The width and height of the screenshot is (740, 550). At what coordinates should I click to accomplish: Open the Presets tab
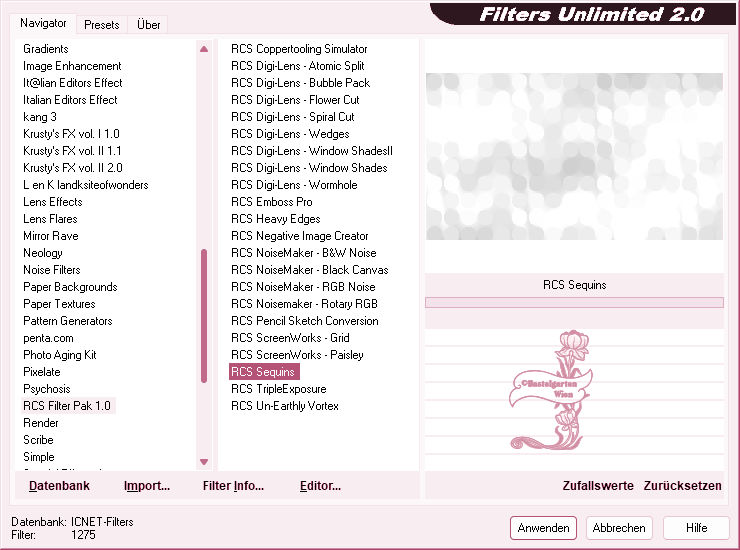point(101,25)
